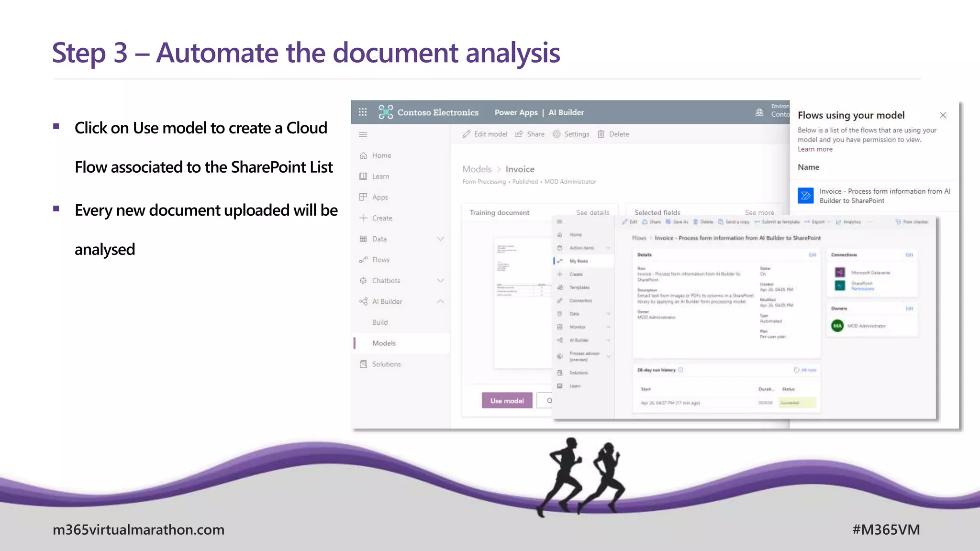Click Share in the model toolbar
This screenshot has width=980, height=551.
click(530, 134)
